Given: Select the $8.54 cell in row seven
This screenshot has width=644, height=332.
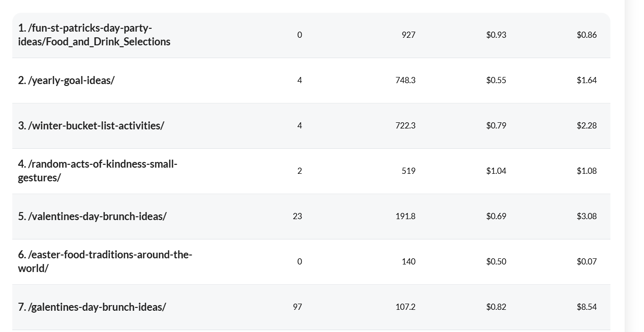Looking at the screenshot, I should 586,307.
